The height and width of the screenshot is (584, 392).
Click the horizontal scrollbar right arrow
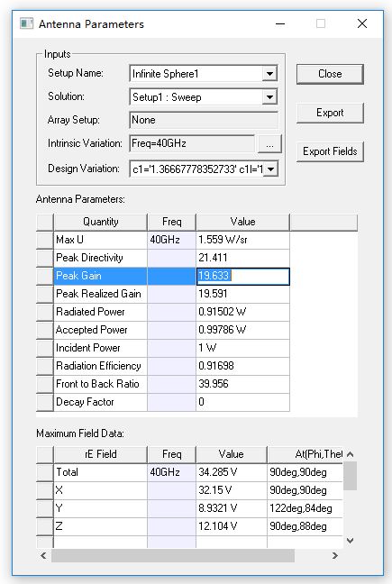tap(335, 556)
